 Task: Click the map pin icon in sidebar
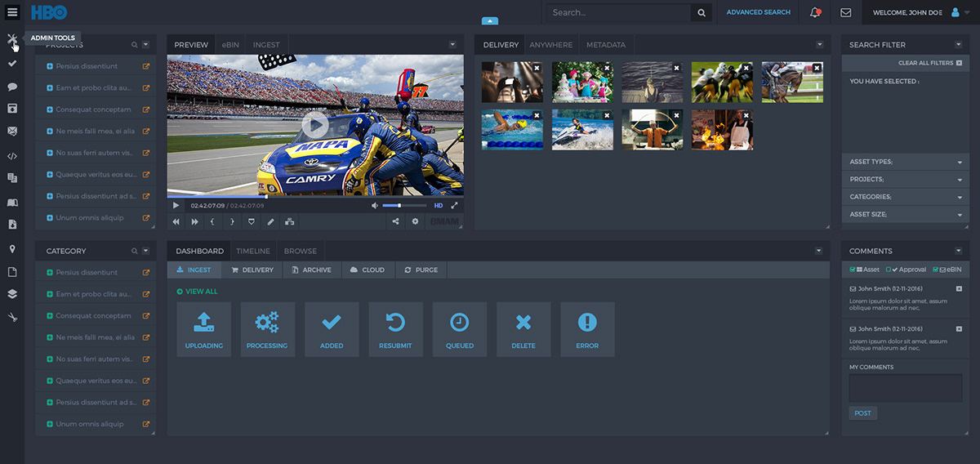pyautogui.click(x=12, y=248)
